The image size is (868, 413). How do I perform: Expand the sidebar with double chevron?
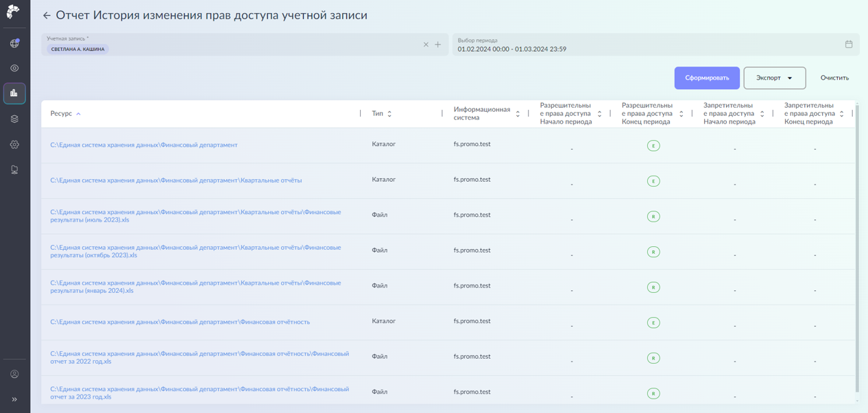coord(14,399)
